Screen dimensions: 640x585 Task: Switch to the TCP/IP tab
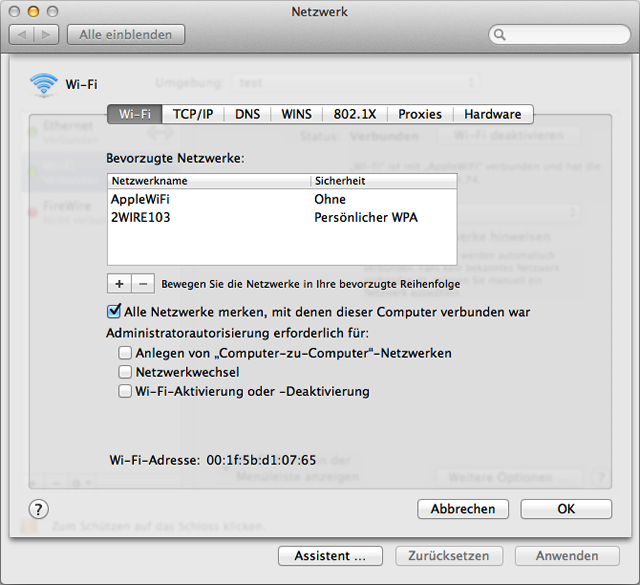click(193, 114)
